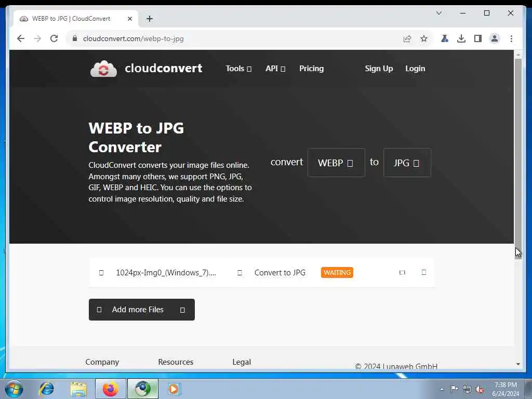Viewport: 532px width, 399px height.
Task: Share this page icon in address bar
Action: [x=407, y=38]
